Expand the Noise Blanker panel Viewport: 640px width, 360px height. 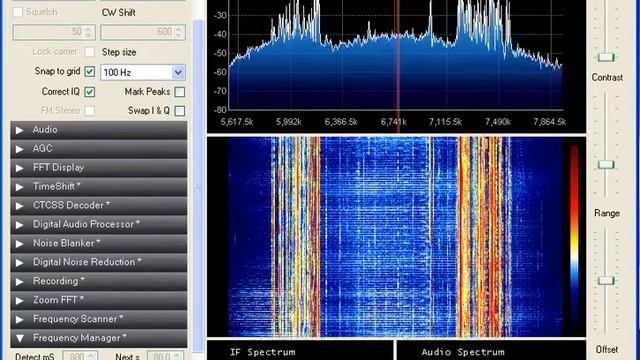pyautogui.click(x=99, y=243)
